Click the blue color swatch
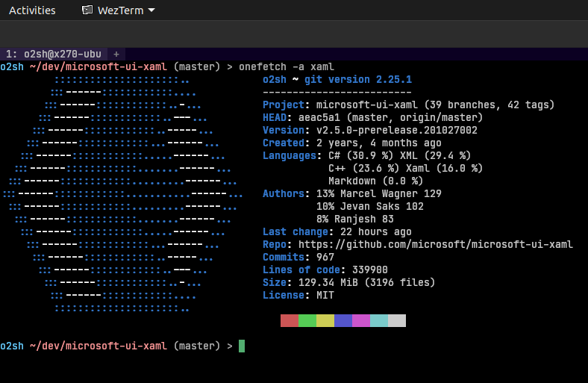588x383 pixels. coord(343,321)
